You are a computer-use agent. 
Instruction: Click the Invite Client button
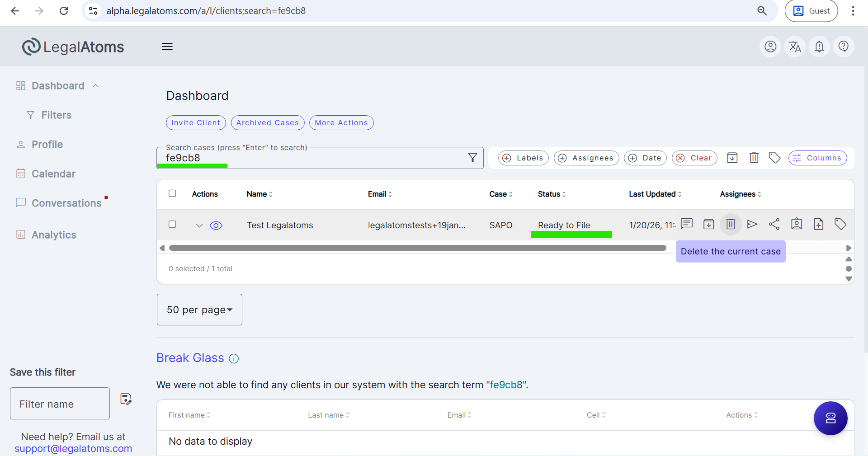pyautogui.click(x=196, y=123)
